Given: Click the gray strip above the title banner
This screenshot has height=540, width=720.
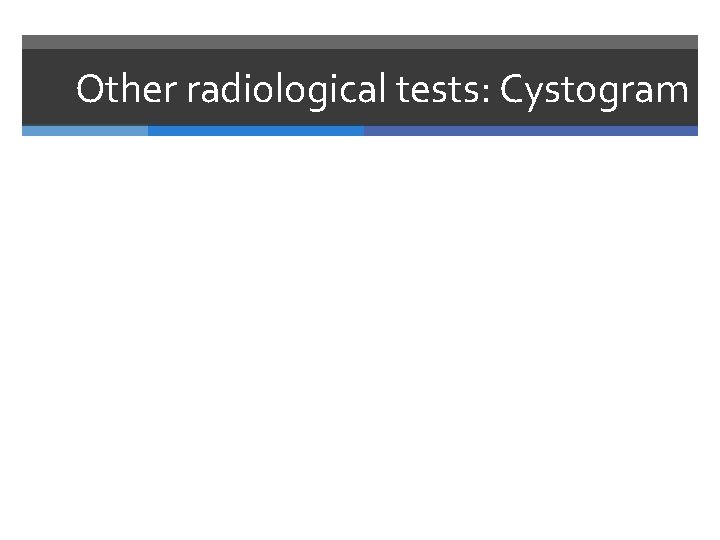Looking at the screenshot, I should point(360,42).
